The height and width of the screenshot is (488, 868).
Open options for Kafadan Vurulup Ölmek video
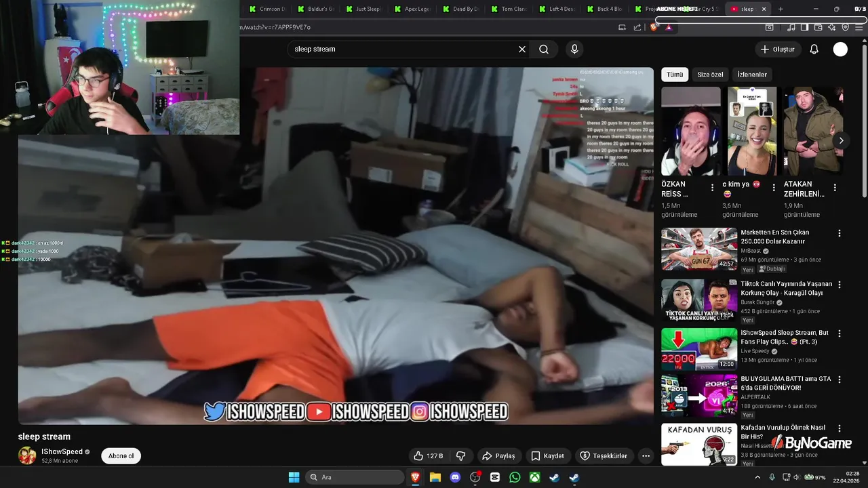tap(839, 428)
